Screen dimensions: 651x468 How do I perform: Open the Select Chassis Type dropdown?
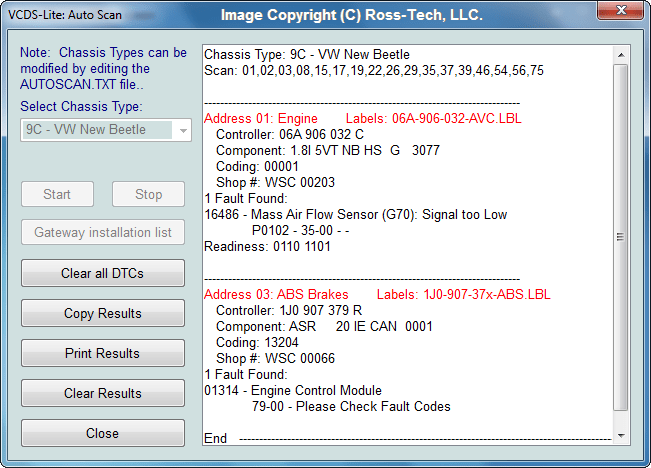click(106, 130)
